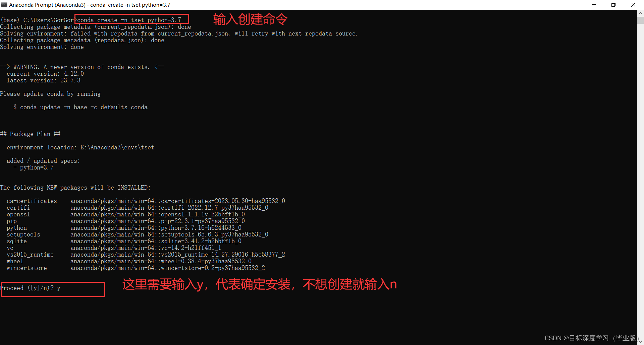Click 'conda update -n base -c defaults conda' text
This screenshot has width=644, height=345.
click(84, 107)
